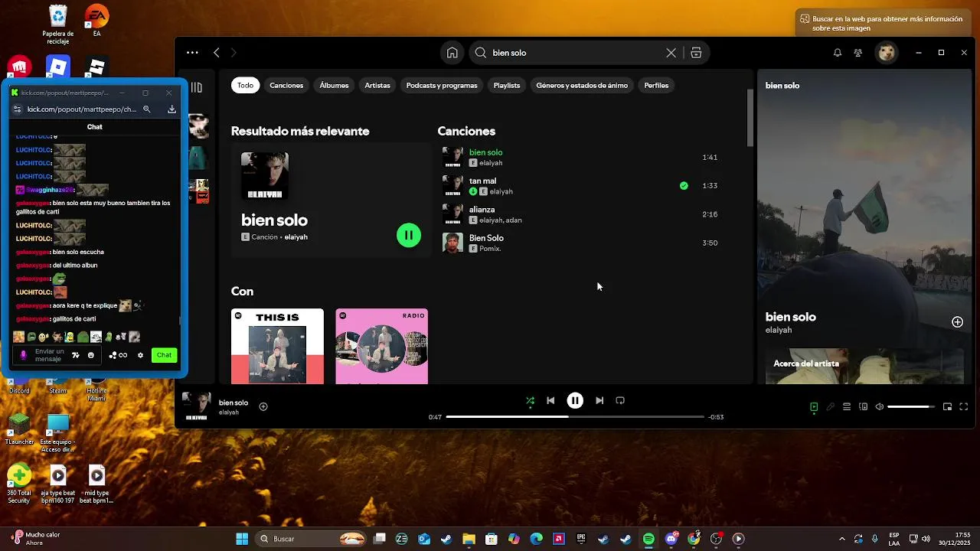Select the Todo filter chip

(x=245, y=86)
